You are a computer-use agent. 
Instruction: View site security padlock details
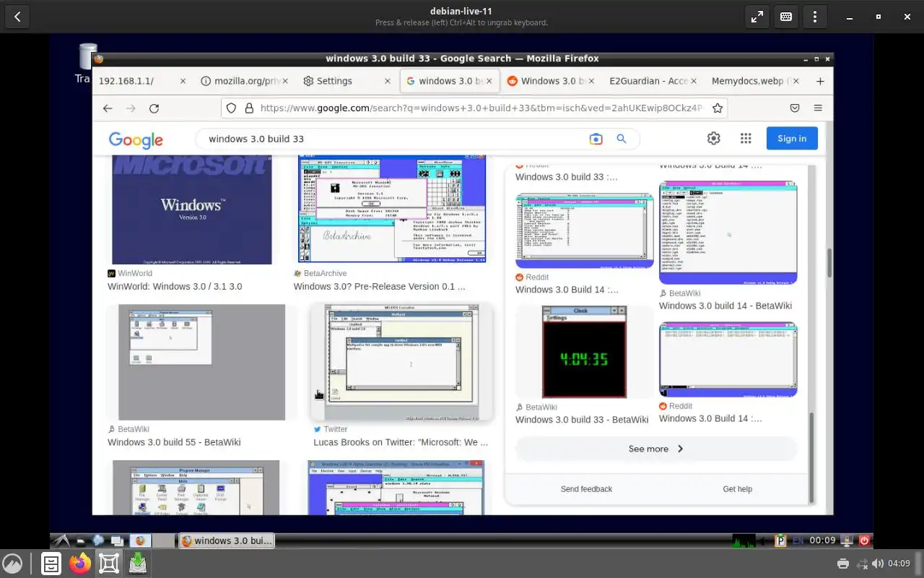coord(249,108)
